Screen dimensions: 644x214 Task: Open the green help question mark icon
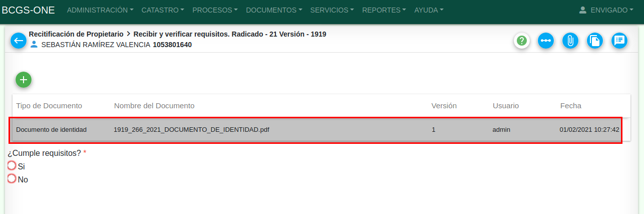(x=522, y=41)
